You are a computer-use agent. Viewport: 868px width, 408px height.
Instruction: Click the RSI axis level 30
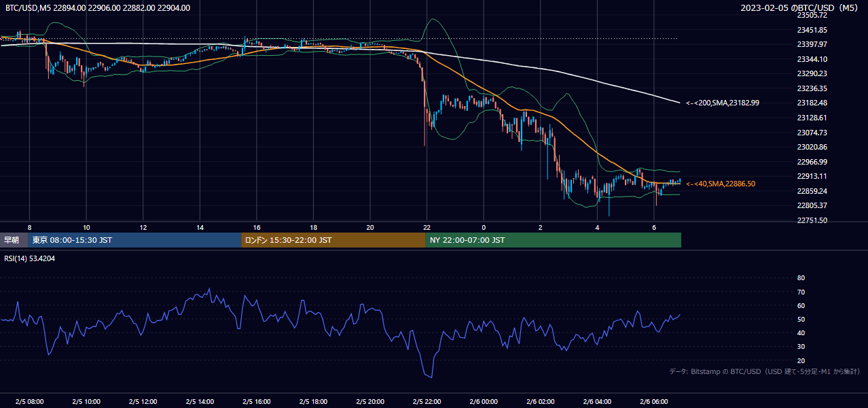tap(801, 347)
